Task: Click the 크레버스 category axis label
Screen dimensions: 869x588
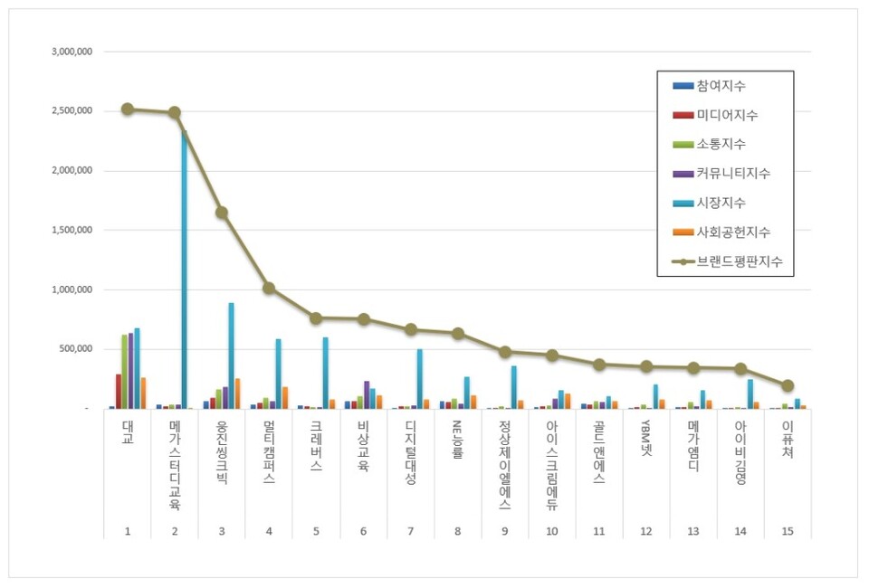Action: pos(316,441)
